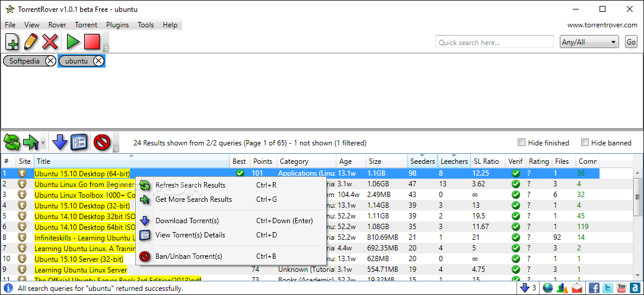Enable the Hide banned checkbox
Image resolution: width=644 pixels, height=295 pixels.
point(585,142)
